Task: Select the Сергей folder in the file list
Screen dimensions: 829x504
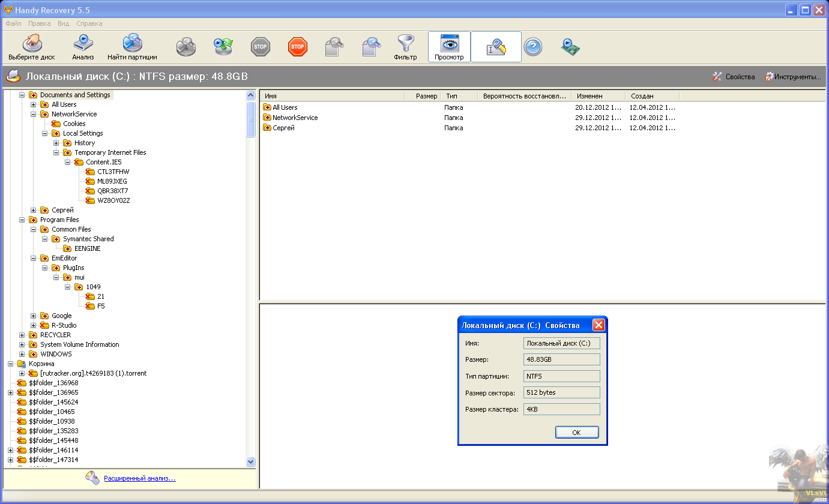Action: [283, 128]
